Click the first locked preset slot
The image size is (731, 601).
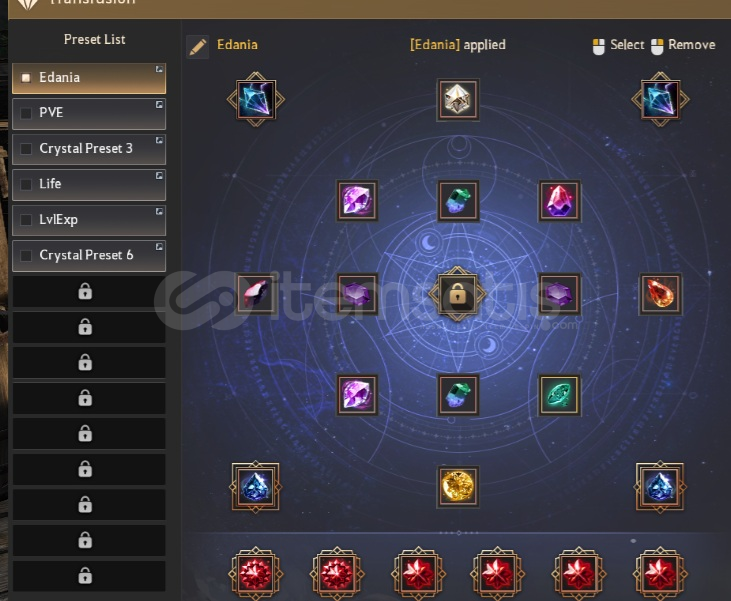pos(89,291)
